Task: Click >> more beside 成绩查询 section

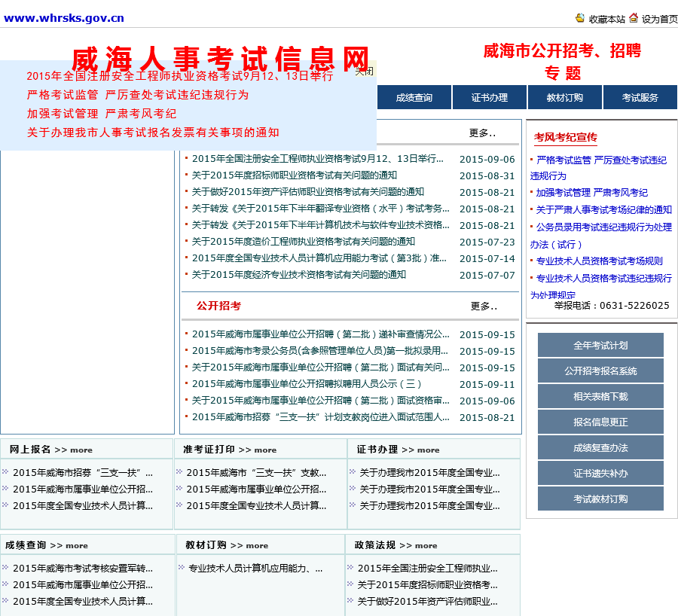Action: [69, 545]
